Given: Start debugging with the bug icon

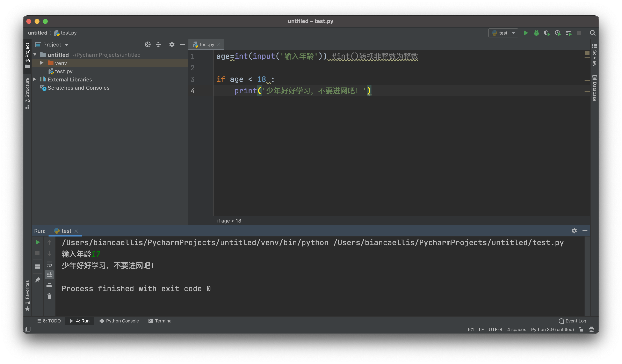Looking at the screenshot, I should pos(536,33).
